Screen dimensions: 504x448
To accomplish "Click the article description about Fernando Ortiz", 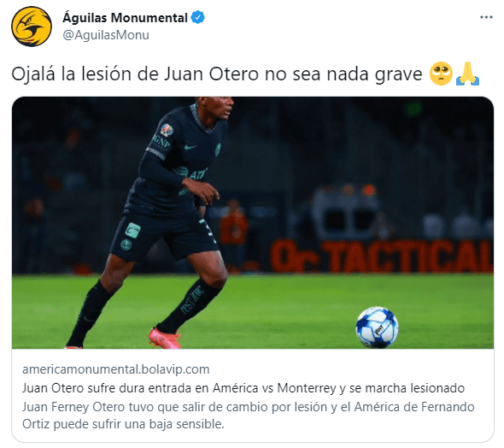I will (x=248, y=416).
